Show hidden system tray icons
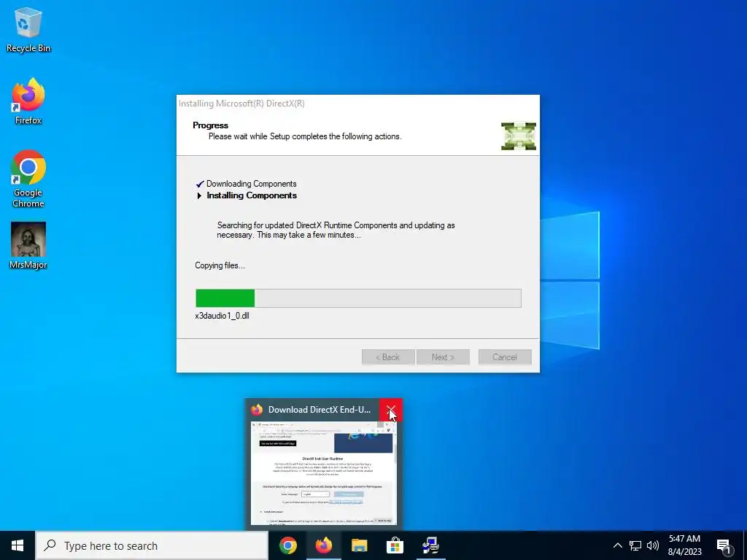The height and width of the screenshot is (560, 747). (617, 545)
